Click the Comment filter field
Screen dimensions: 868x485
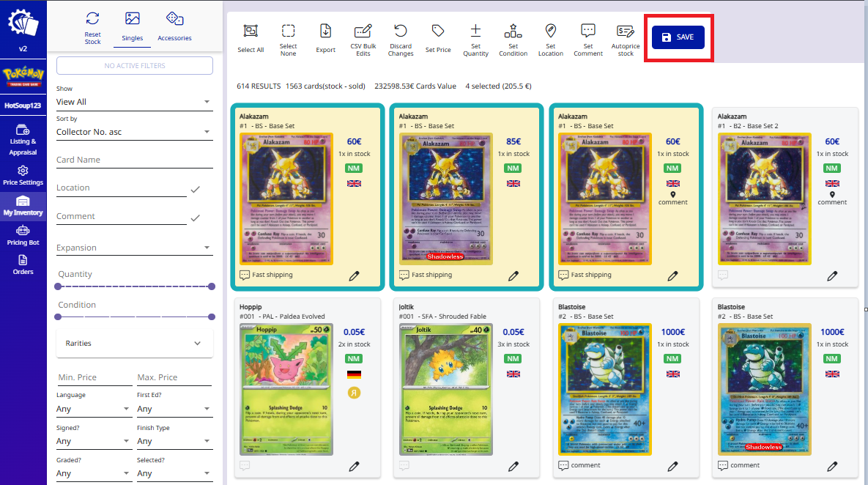point(122,216)
